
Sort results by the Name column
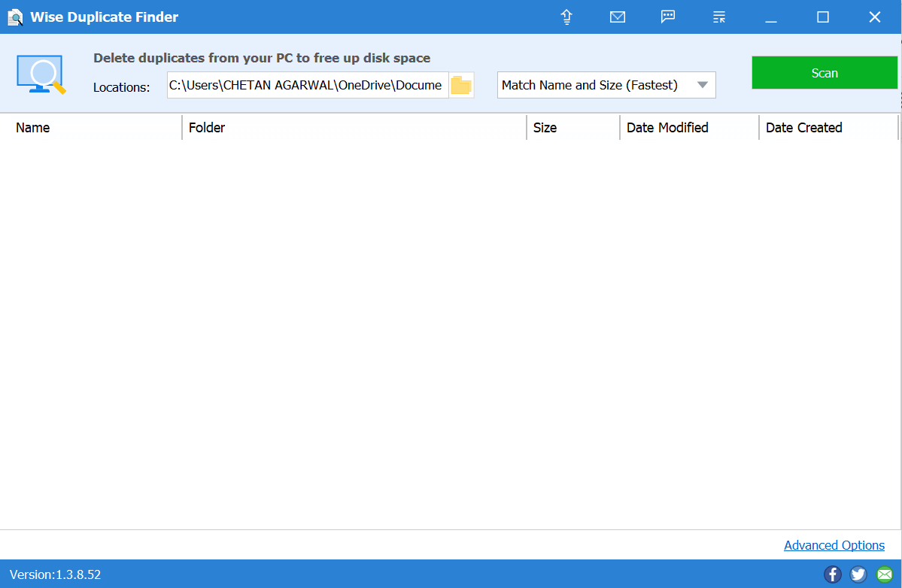point(33,127)
